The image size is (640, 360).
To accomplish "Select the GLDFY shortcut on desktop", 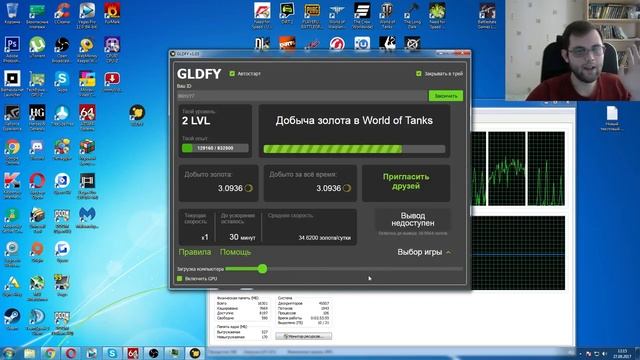I will [x=137, y=115].
